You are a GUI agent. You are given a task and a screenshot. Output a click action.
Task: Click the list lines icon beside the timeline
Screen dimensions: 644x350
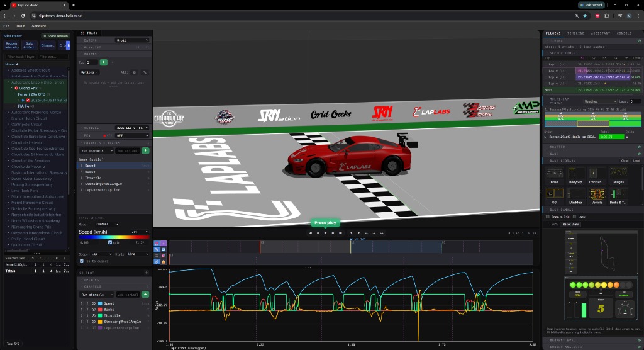pos(157,256)
